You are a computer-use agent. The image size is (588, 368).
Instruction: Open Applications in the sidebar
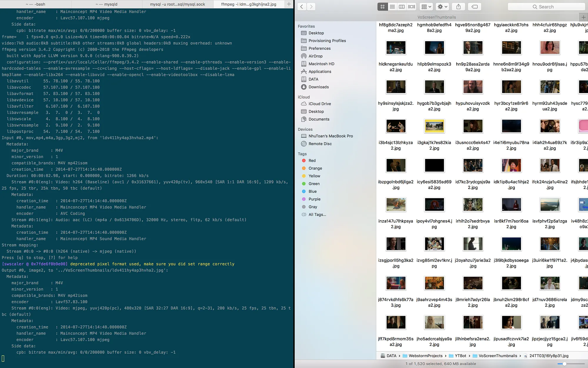[320, 72]
